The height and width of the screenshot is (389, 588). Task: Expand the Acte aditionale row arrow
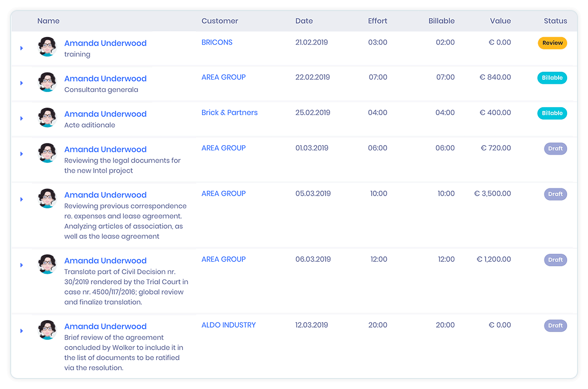coord(22,118)
